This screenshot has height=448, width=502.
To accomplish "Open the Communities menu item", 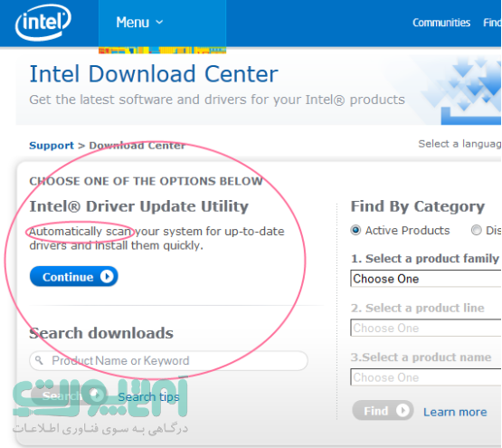I will [x=441, y=23].
